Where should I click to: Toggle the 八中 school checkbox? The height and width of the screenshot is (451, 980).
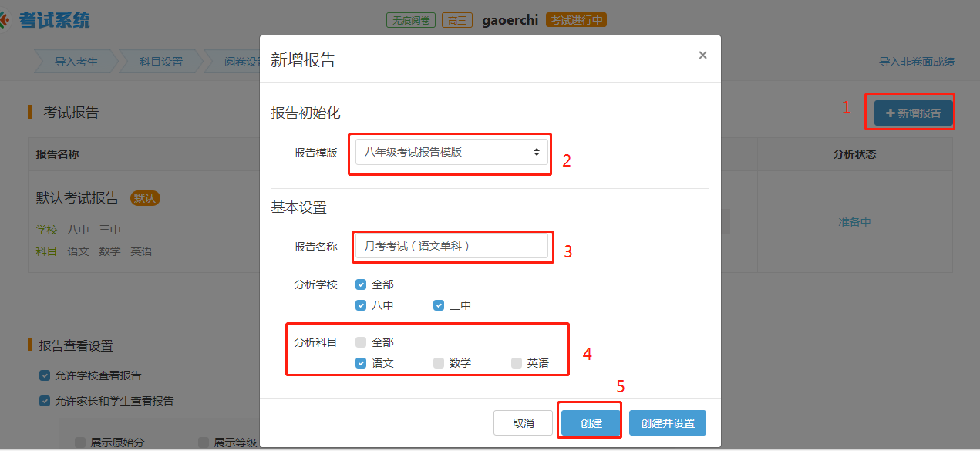(361, 305)
